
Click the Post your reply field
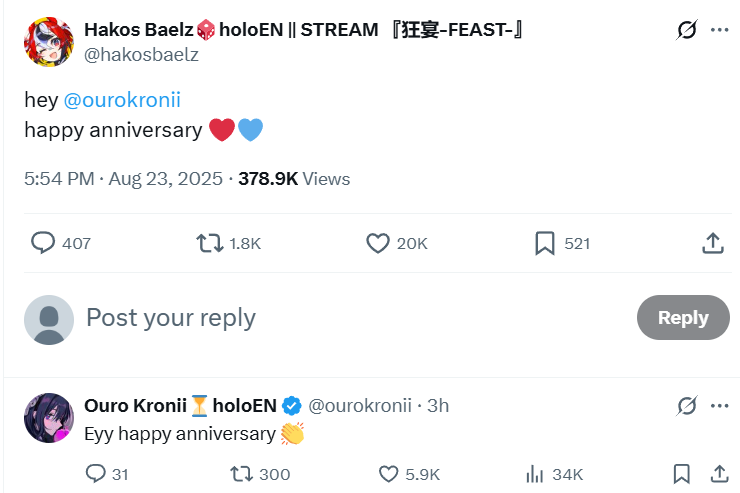171,318
